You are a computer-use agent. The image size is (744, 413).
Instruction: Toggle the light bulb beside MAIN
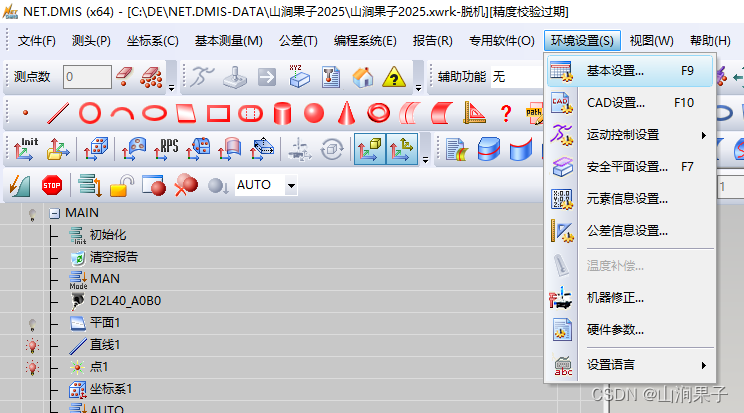[x=32, y=215]
